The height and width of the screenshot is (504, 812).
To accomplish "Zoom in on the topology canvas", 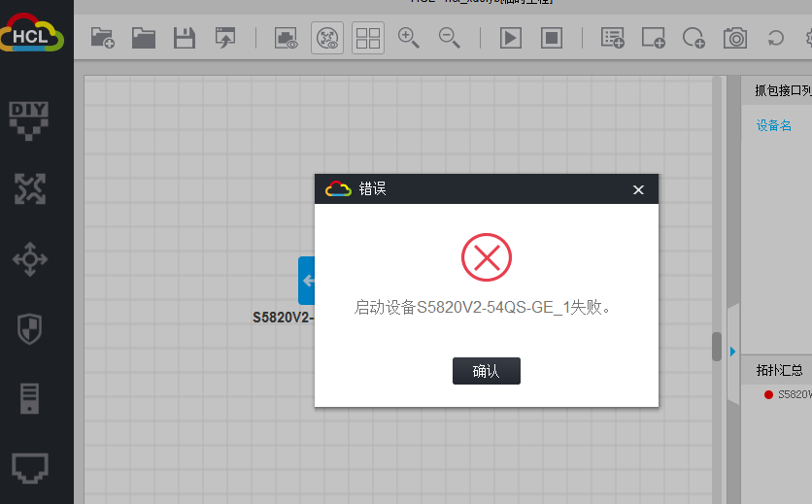I will click(408, 38).
